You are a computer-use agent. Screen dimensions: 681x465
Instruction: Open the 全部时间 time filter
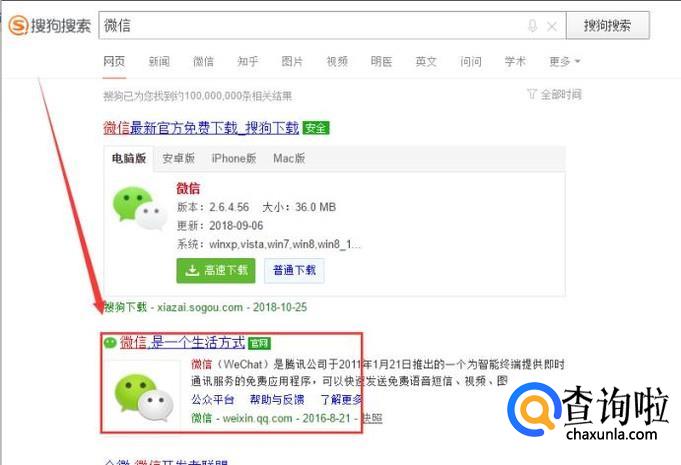(x=561, y=94)
